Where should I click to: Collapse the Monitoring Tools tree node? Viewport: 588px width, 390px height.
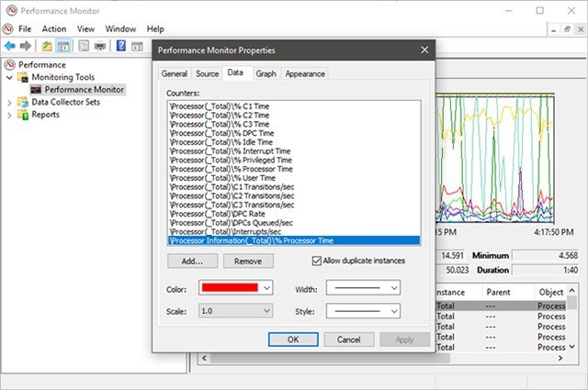tap(10, 78)
